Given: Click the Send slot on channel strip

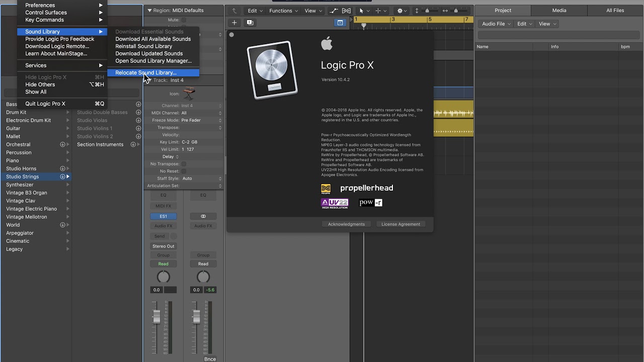Looking at the screenshot, I should (159, 236).
